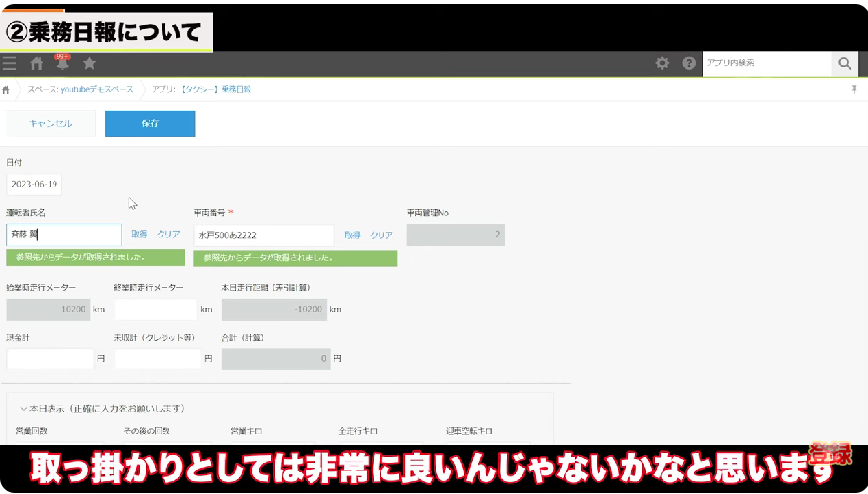
Task: Focus the アプリ内検索 search box
Action: click(763, 64)
